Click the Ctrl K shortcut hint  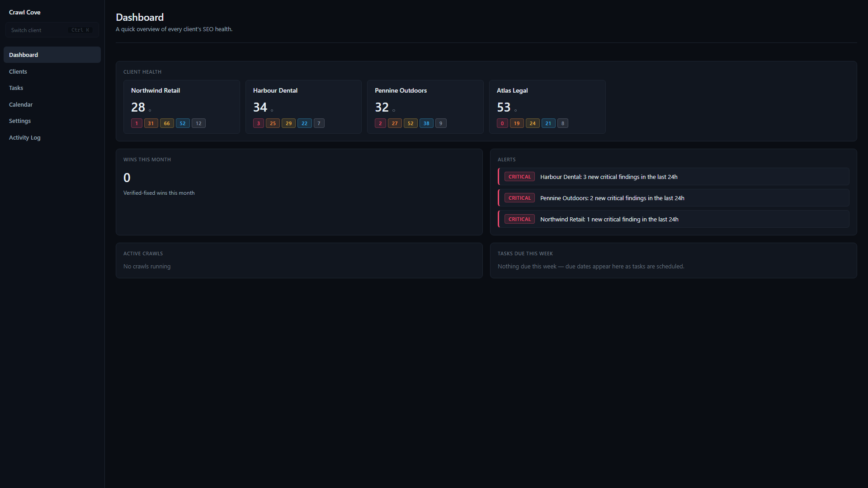(x=80, y=30)
